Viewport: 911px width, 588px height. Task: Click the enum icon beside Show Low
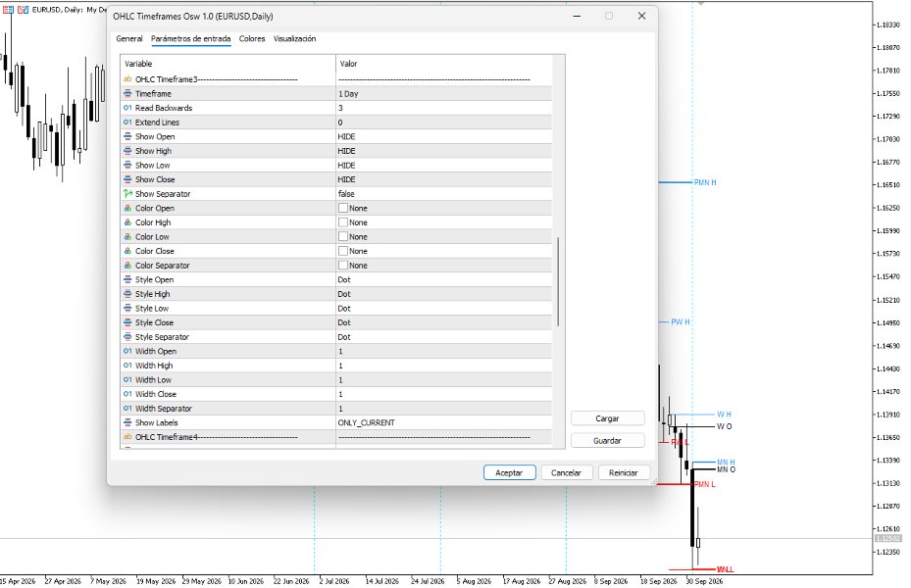[127, 166]
